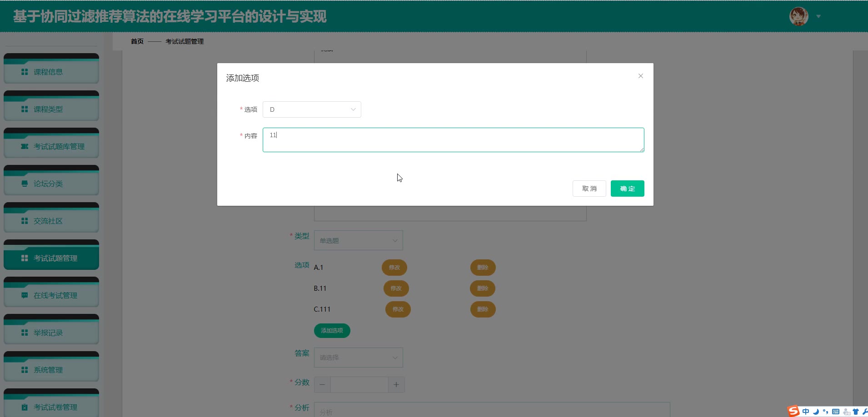Click the 考试试题管理 breadcrumb text
The width and height of the screenshot is (868, 417).
[185, 41]
